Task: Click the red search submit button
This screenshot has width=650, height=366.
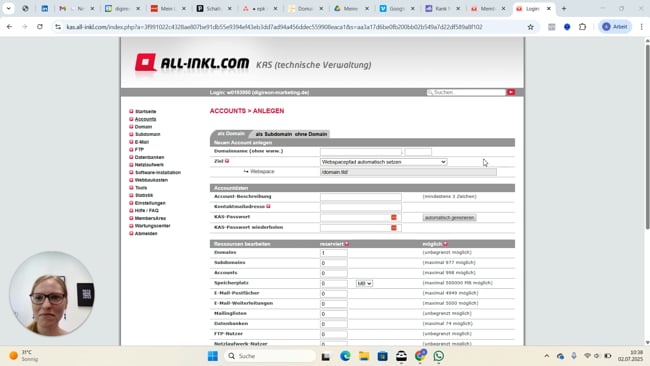Action: 511,92
